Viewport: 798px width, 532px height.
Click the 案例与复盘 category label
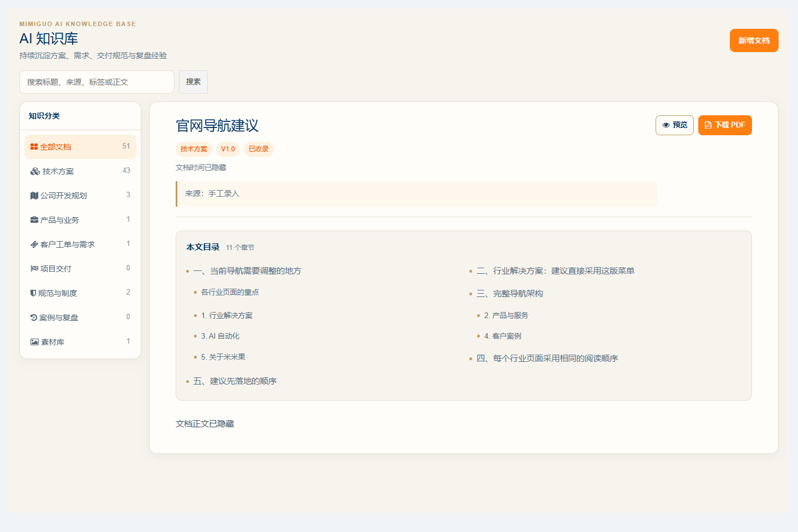[x=59, y=318]
